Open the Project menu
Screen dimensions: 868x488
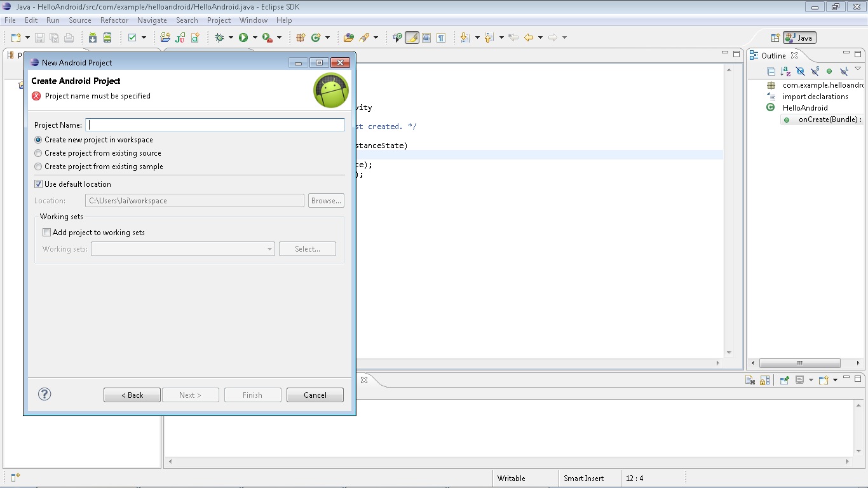coord(219,20)
